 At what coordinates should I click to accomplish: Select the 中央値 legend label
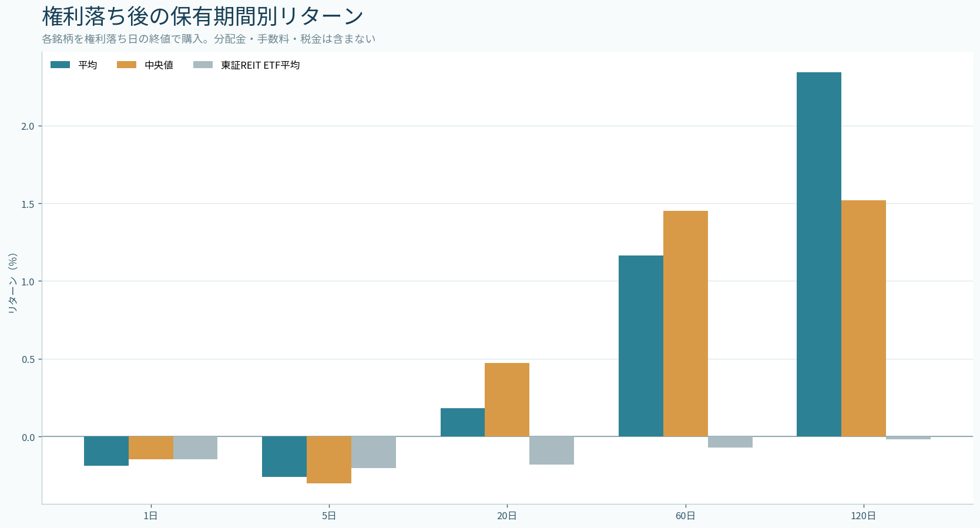pos(159,65)
